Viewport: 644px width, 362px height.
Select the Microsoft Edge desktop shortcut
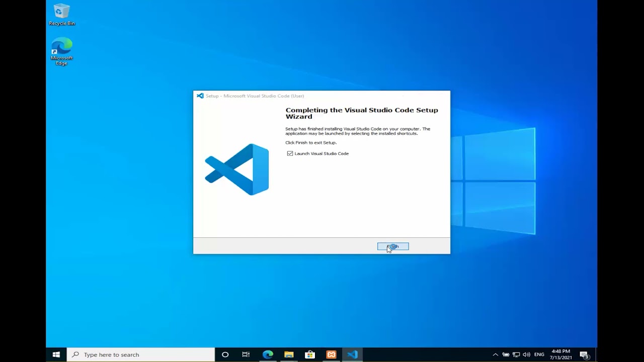coord(61,52)
